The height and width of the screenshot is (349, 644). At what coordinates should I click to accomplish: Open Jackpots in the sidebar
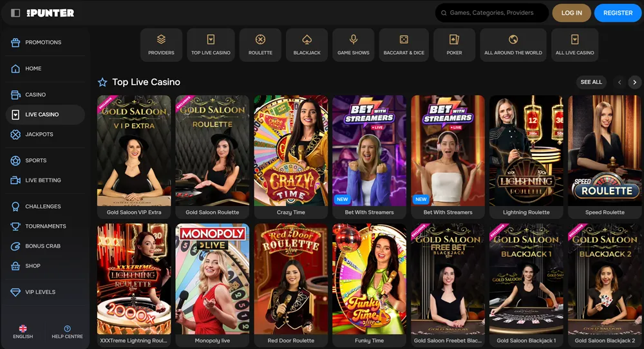(45, 135)
